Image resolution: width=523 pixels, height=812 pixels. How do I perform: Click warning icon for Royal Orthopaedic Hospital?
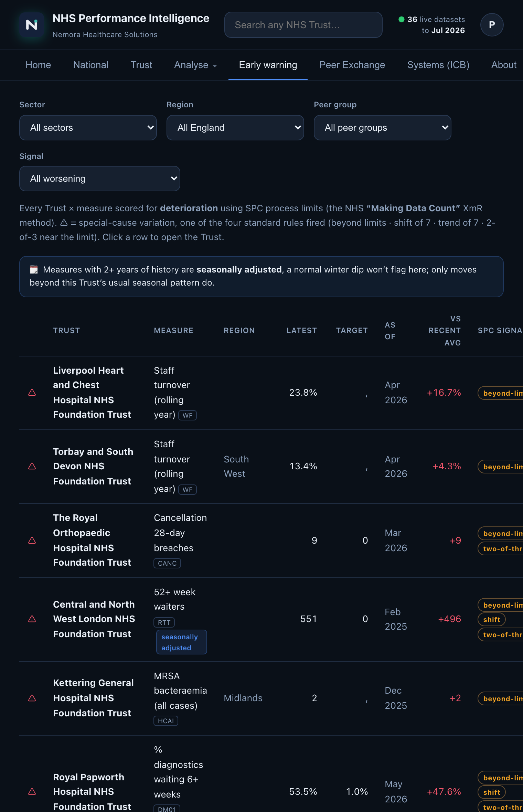[32, 541]
